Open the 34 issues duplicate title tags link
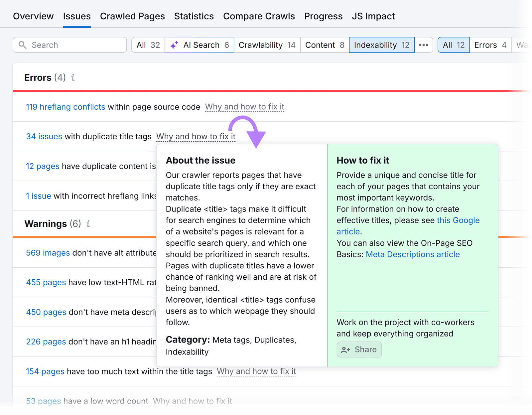 (44, 136)
